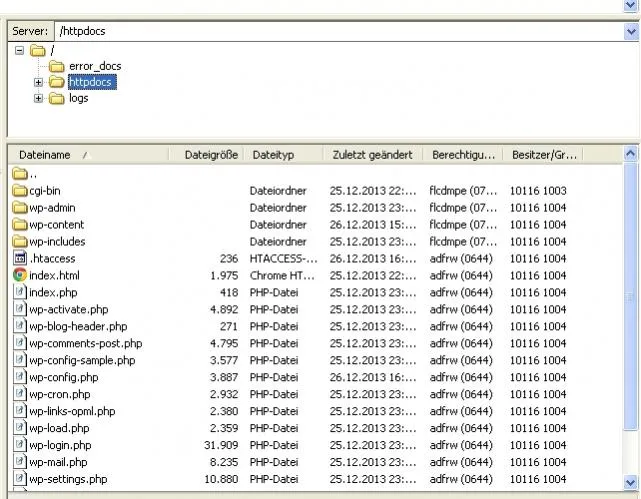The width and height of the screenshot is (641, 499).
Task: Click the wp-load.php file icon
Action: (x=20, y=428)
